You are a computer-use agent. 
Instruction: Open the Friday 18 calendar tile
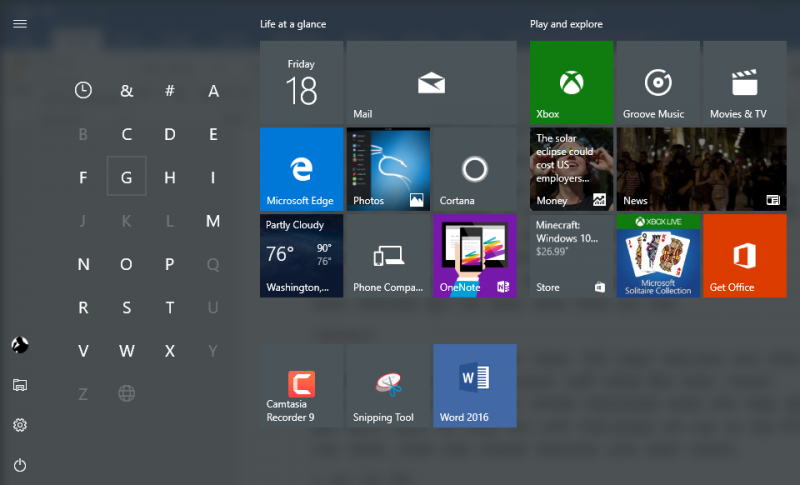click(301, 82)
